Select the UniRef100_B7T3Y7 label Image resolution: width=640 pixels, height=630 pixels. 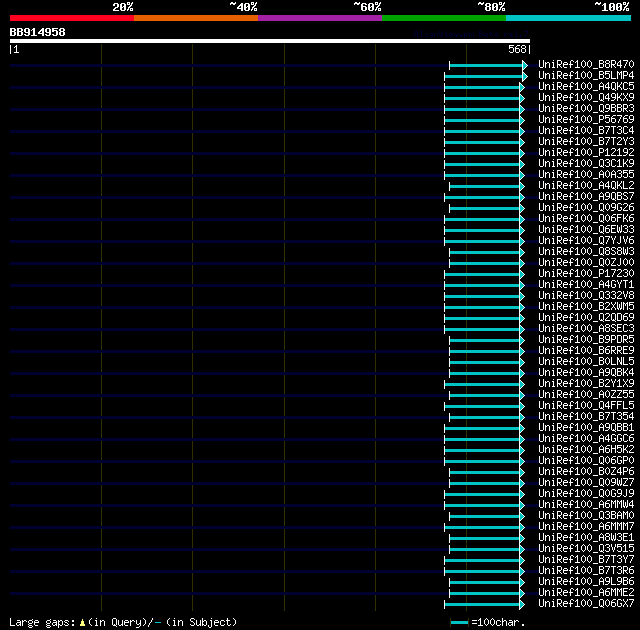tap(586, 560)
